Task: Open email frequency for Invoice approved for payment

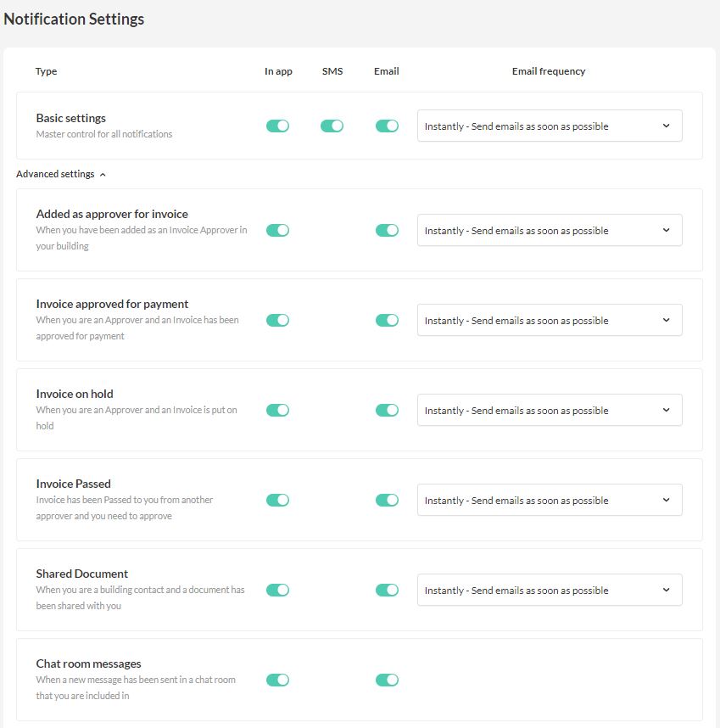Action: coord(550,321)
